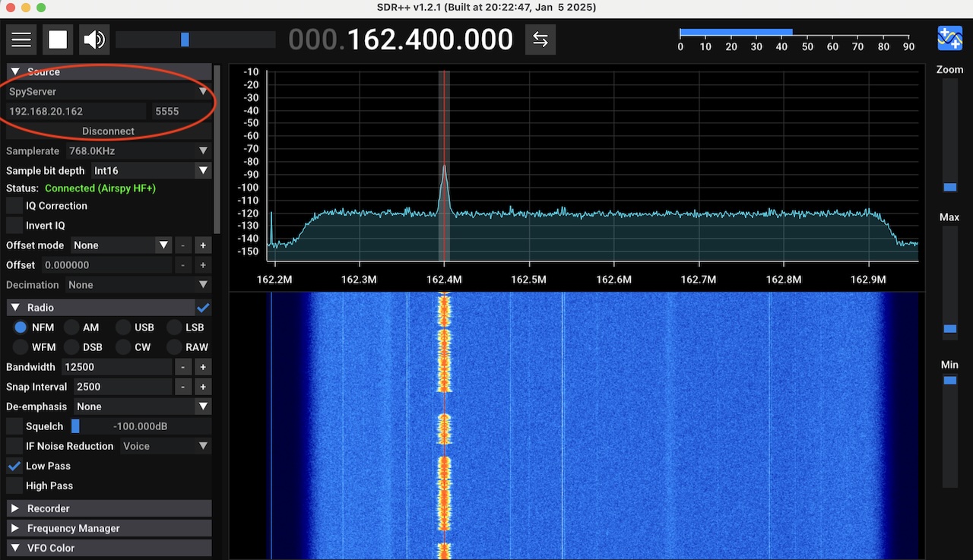973x560 pixels.
Task: Select WFM demodulation mode
Action: (21, 346)
